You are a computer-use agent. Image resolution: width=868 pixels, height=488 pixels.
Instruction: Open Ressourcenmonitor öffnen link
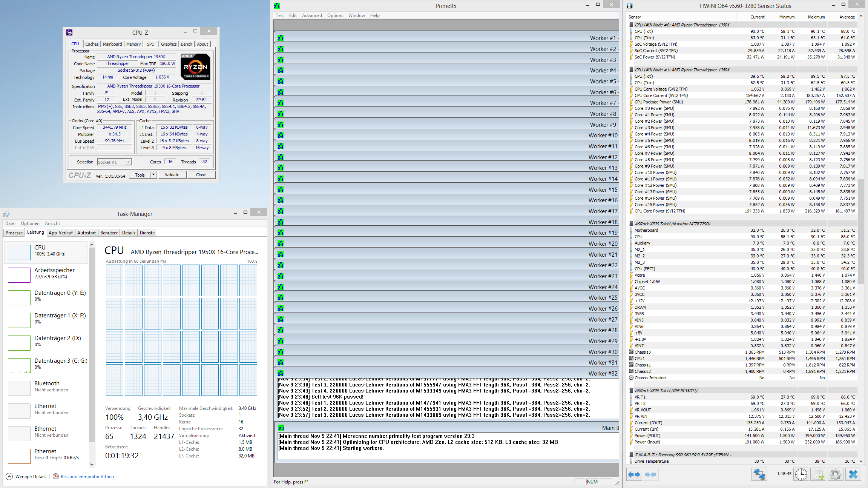pyautogui.click(x=87, y=477)
